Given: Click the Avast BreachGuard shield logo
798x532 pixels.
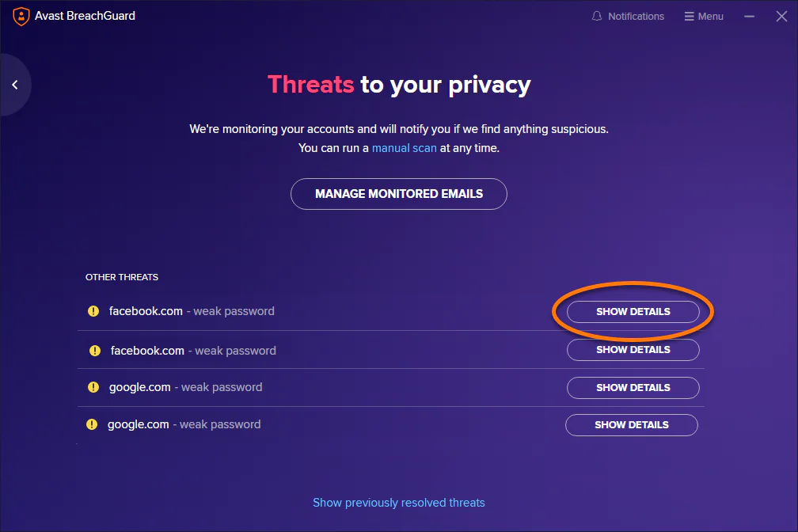Looking at the screenshot, I should [21, 17].
